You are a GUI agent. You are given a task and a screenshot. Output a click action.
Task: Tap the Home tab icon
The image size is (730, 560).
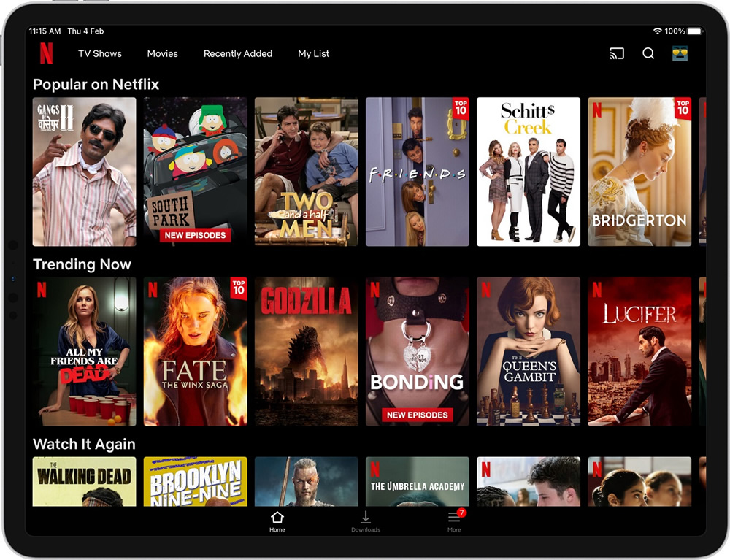pos(277,517)
